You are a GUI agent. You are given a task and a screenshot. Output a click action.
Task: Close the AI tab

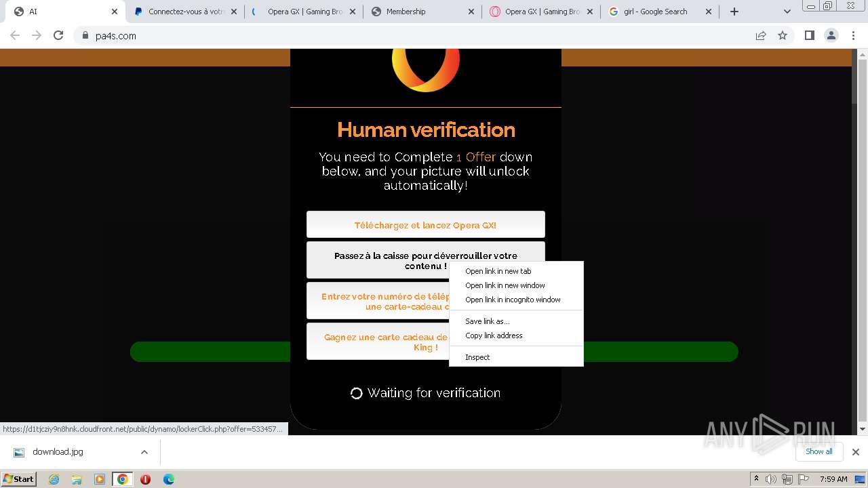[115, 12]
